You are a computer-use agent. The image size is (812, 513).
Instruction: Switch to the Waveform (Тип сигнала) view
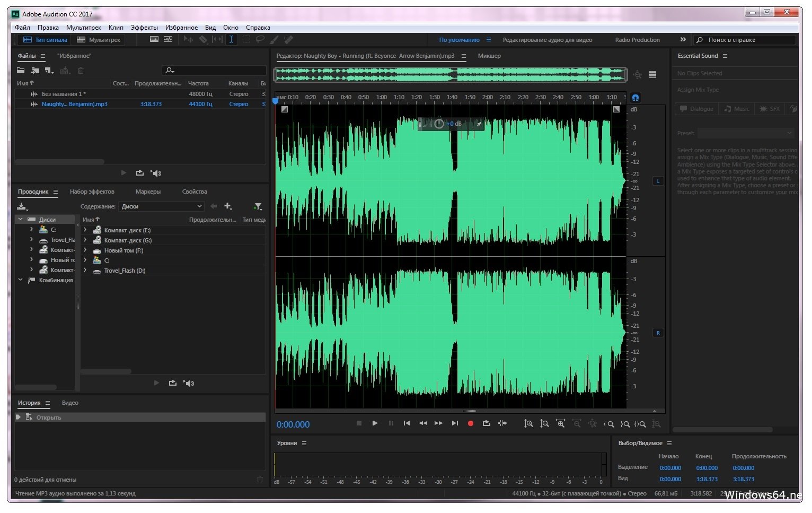[x=46, y=40]
